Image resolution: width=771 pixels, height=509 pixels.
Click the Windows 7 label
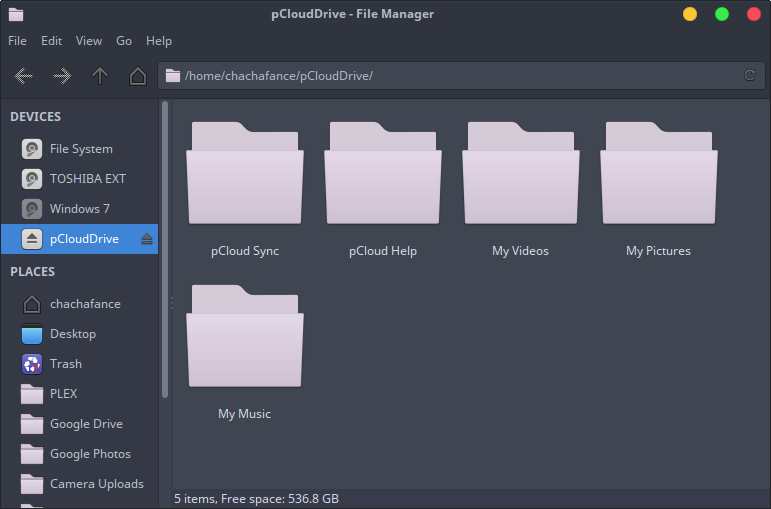click(80, 209)
